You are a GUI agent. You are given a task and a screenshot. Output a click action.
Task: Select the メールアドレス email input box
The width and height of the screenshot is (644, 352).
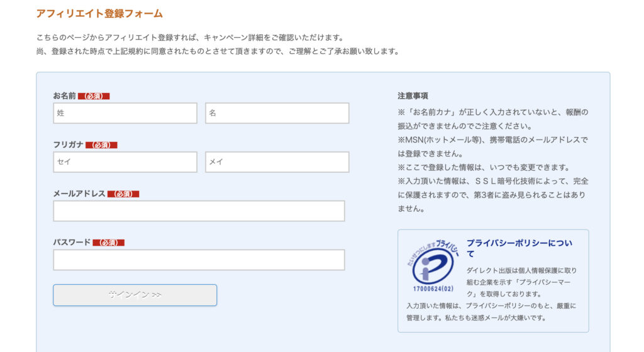click(x=199, y=211)
